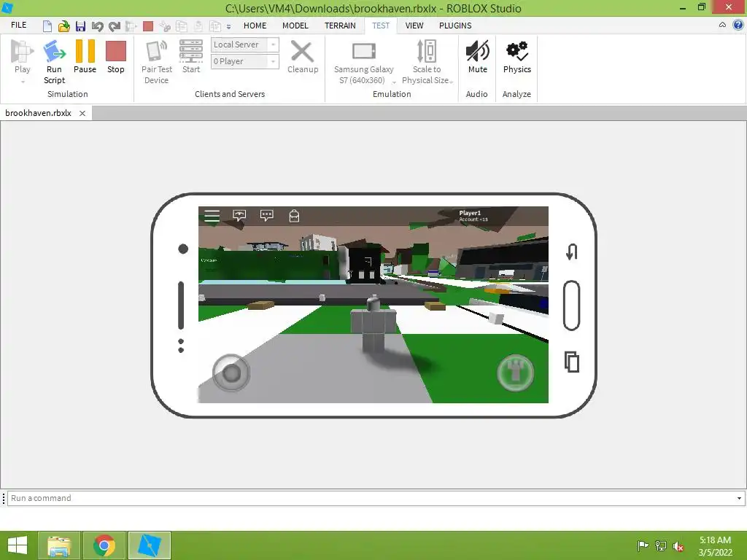Image resolution: width=747 pixels, height=560 pixels.
Task: Click the New file icon in quick access toolbar
Action: coord(47,26)
